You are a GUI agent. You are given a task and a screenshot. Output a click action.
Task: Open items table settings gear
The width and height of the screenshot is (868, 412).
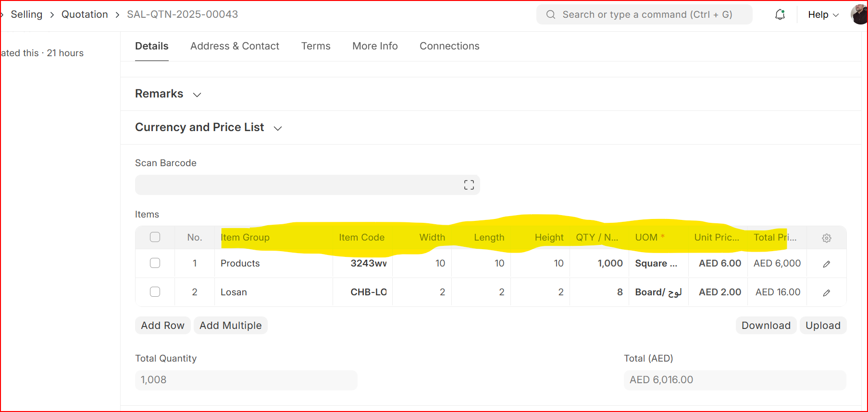[826, 238]
